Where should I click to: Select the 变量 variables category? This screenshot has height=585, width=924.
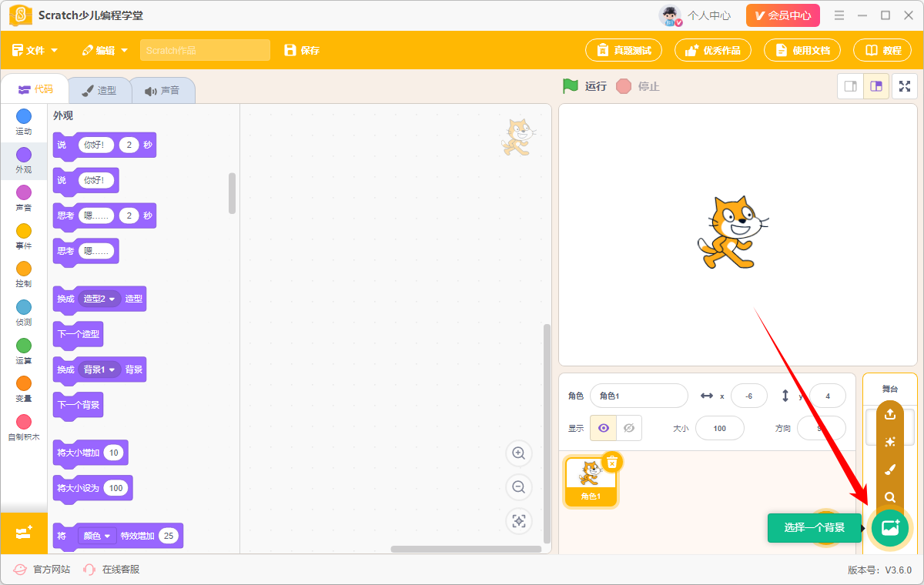click(x=24, y=389)
